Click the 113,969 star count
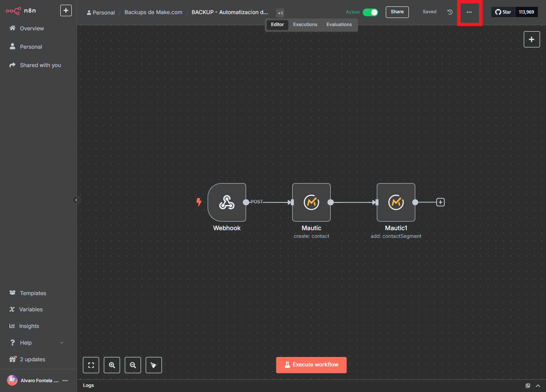This screenshot has height=392, width=546. 526,12
